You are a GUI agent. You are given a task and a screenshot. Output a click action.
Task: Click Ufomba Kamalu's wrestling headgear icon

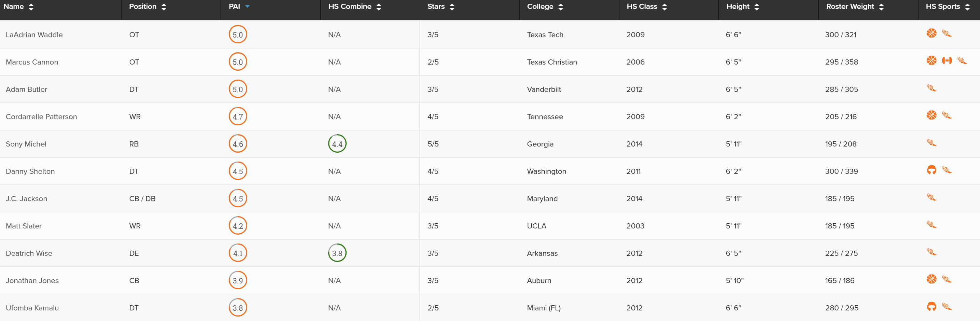click(931, 306)
